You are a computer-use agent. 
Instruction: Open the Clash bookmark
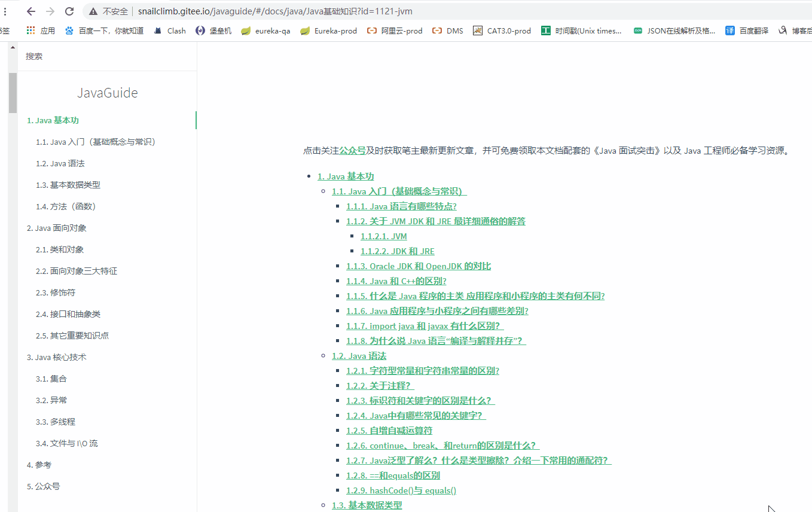pos(170,31)
